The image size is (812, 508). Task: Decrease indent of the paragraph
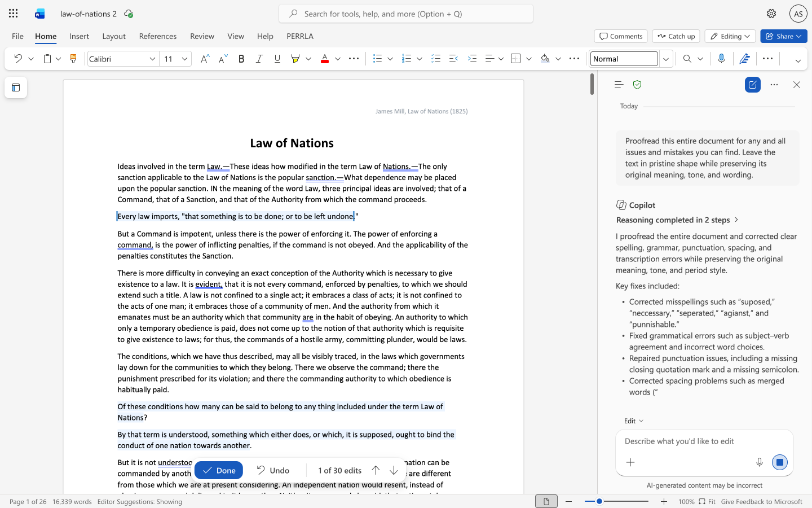(x=454, y=59)
